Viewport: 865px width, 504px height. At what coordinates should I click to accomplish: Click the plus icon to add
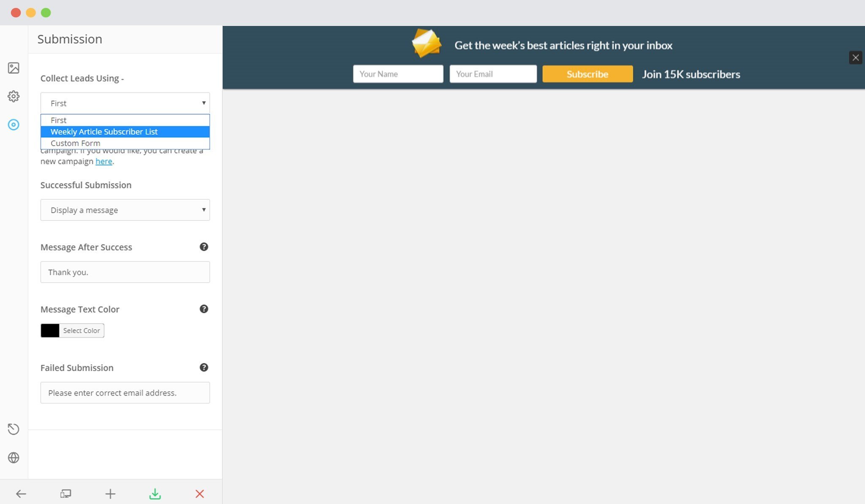pyautogui.click(x=110, y=493)
